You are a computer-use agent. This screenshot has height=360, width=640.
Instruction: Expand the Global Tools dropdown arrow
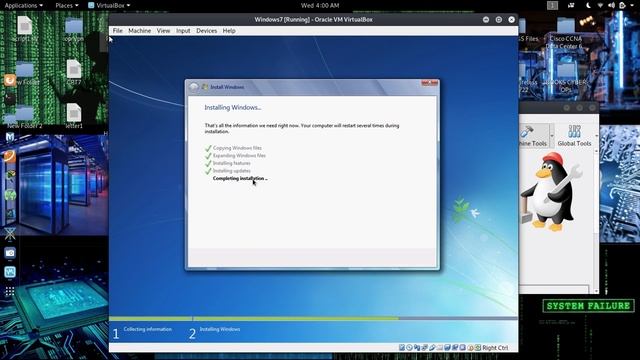click(596, 136)
